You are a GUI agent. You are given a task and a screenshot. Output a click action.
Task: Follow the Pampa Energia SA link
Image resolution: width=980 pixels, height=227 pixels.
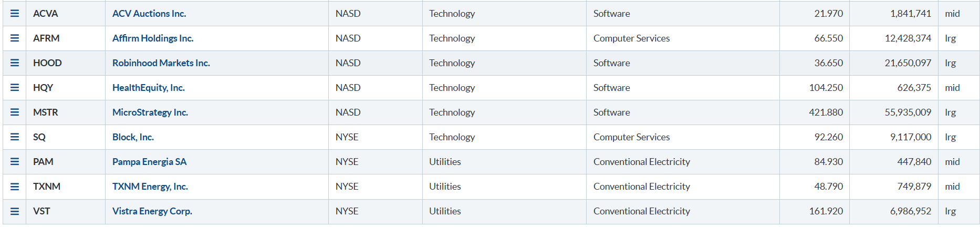coord(149,162)
